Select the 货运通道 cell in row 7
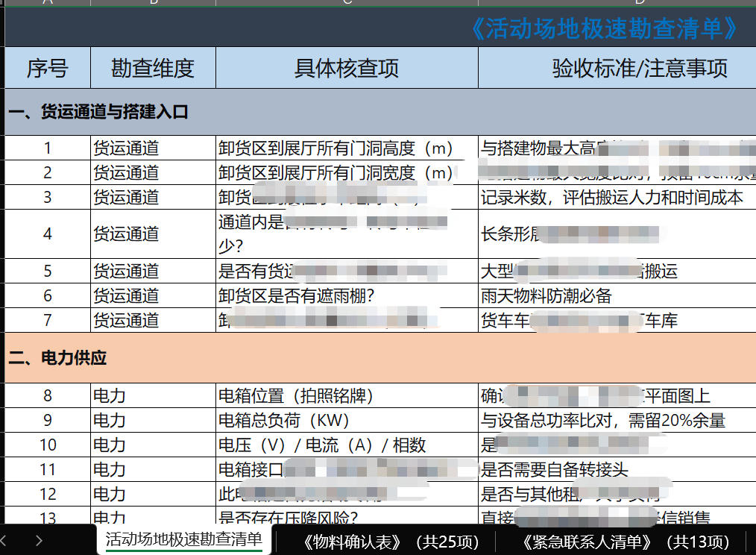Screen dimensions: 756x555 point(153,320)
